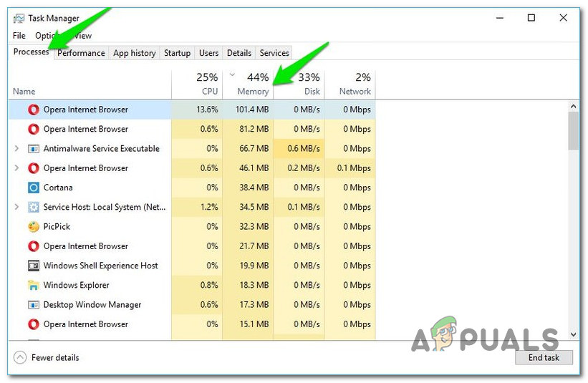This screenshot has width=588, height=383.
Task: Switch to the Processes tab
Action: pyautogui.click(x=31, y=52)
